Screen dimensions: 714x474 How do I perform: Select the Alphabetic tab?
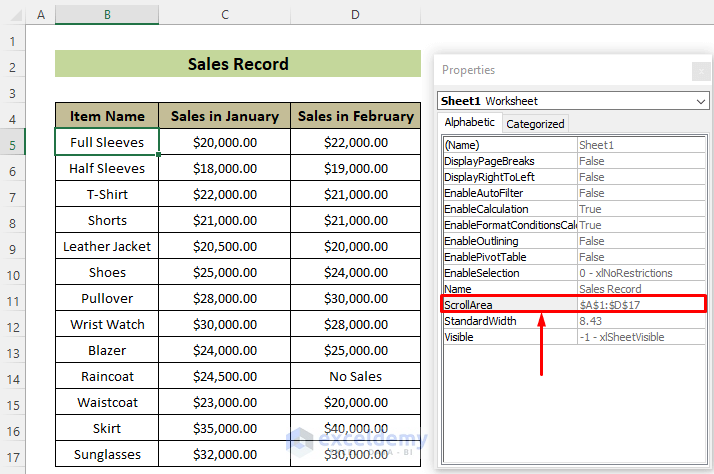[469, 123]
